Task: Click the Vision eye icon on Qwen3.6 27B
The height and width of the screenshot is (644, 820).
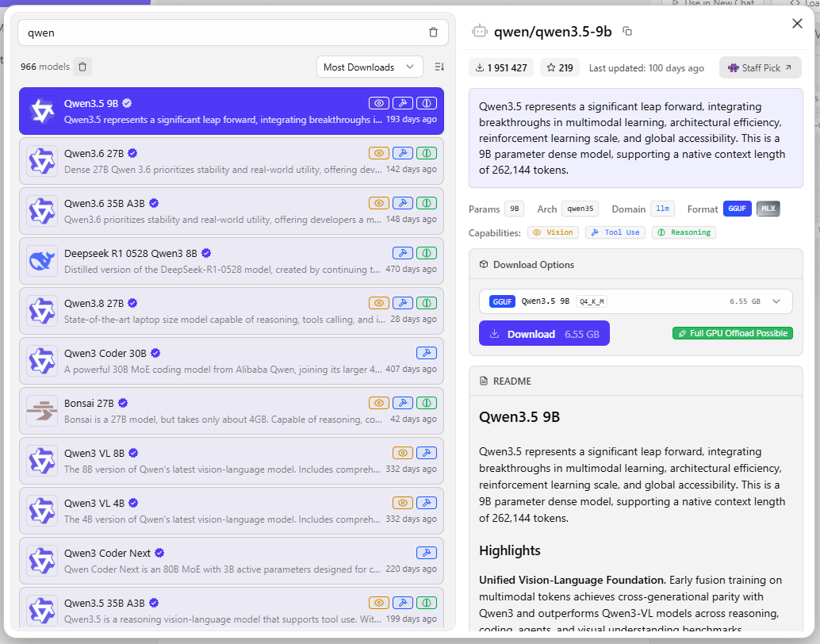Action: point(379,153)
